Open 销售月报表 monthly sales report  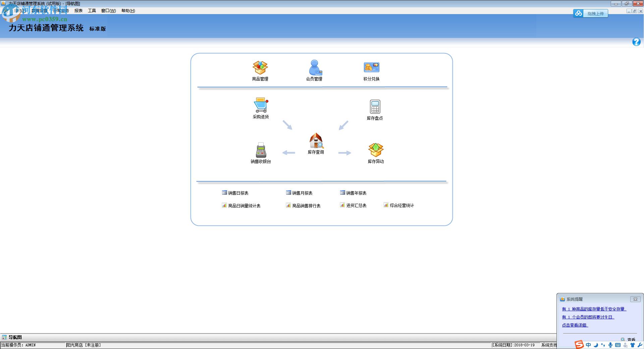point(299,193)
